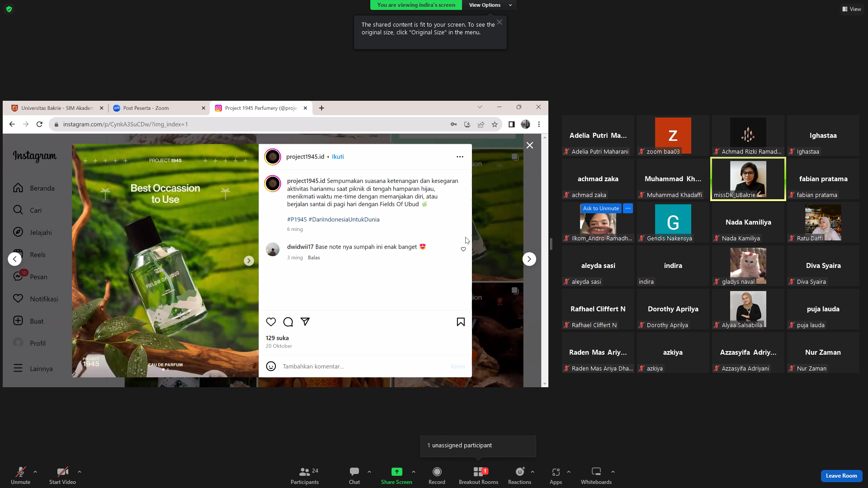868x488 pixels.
Task: Close the Instagram post overlay
Action: 530,145
